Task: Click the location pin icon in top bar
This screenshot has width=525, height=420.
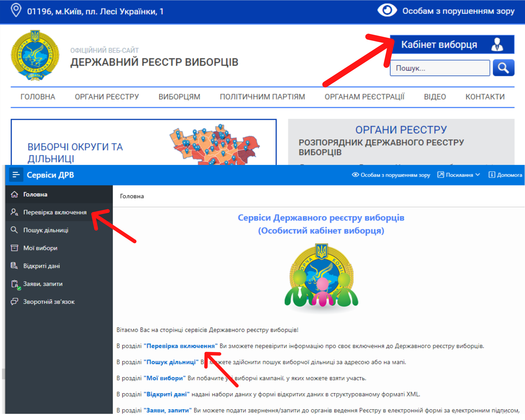Action: point(16,10)
